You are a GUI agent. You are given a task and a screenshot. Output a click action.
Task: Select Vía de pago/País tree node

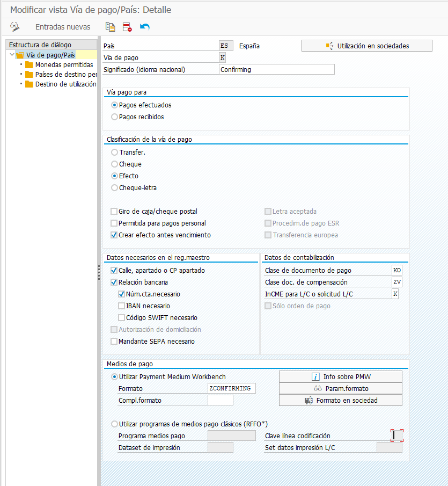tap(50, 55)
